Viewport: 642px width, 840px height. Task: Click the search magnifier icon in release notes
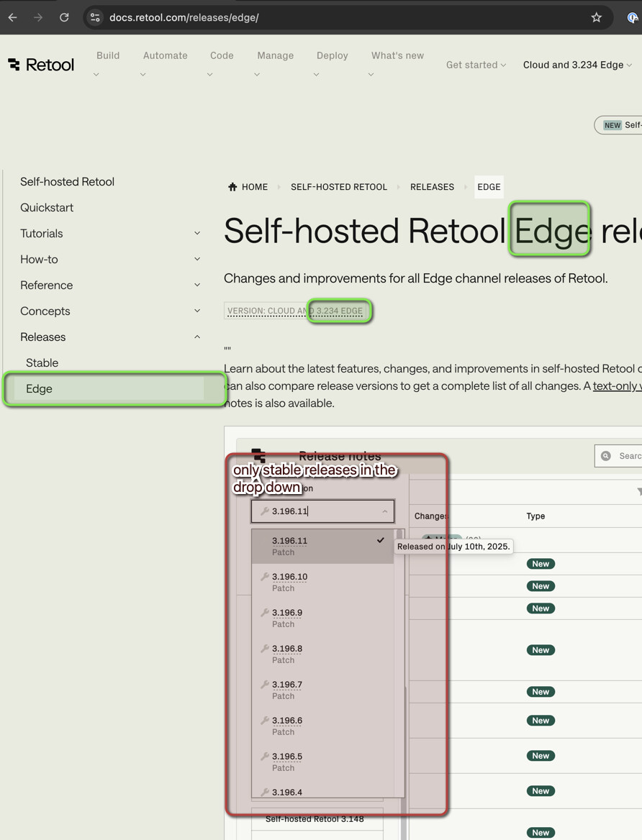(606, 456)
